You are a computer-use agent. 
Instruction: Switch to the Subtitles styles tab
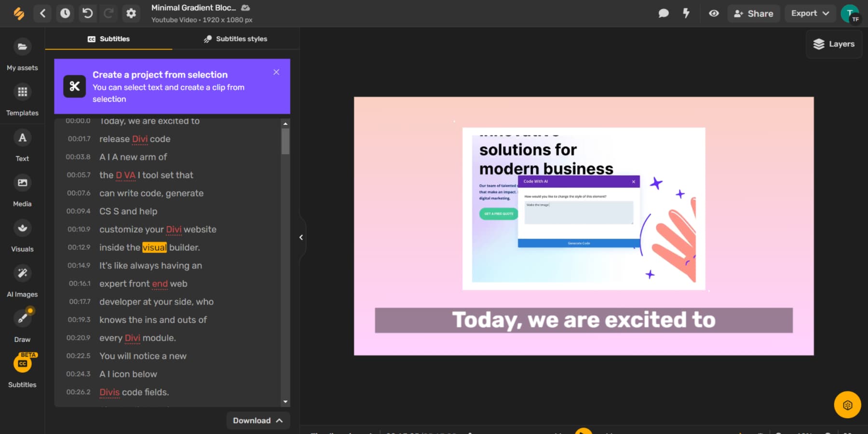235,39
